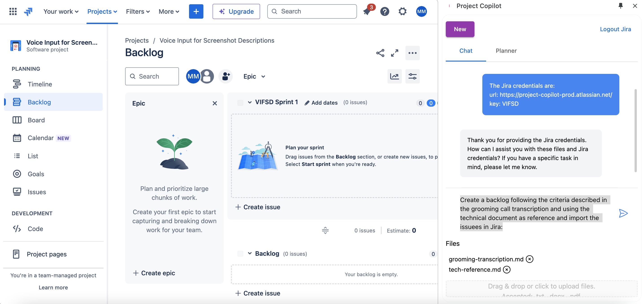The height and width of the screenshot is (304, 644).
Task: Click the Projects breadcrumb link
Action: click(137, 40)
